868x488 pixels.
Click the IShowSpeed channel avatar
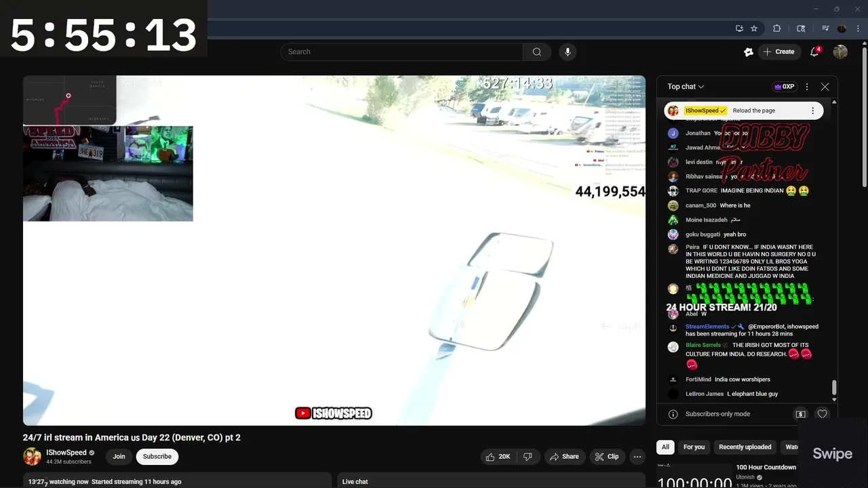point(32,456)
